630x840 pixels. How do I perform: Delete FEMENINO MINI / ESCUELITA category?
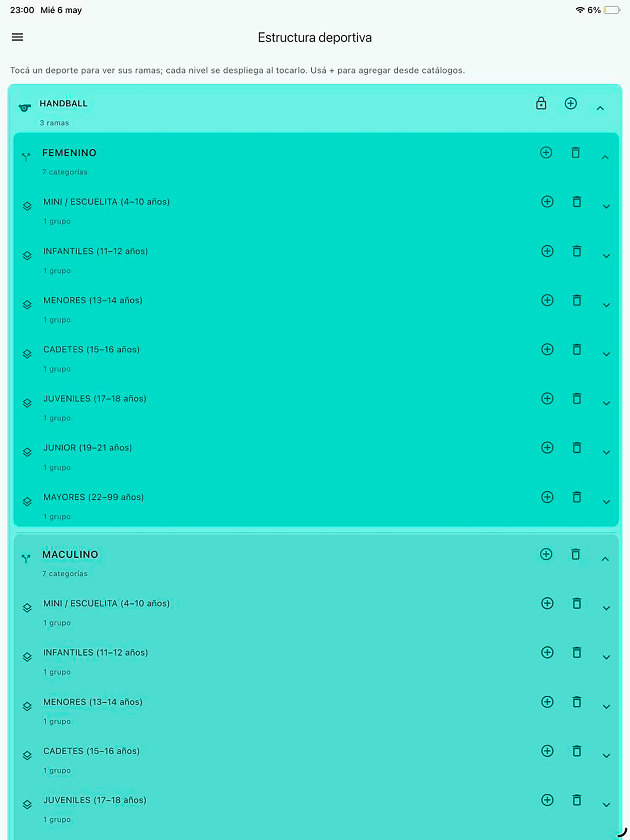577,202
